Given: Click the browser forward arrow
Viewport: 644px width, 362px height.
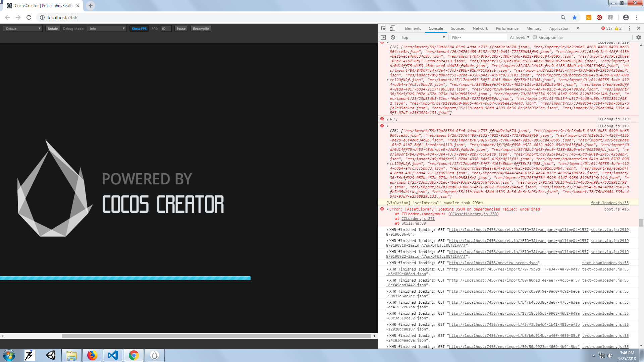Looking at the screenshot, I should coord(18,17).
